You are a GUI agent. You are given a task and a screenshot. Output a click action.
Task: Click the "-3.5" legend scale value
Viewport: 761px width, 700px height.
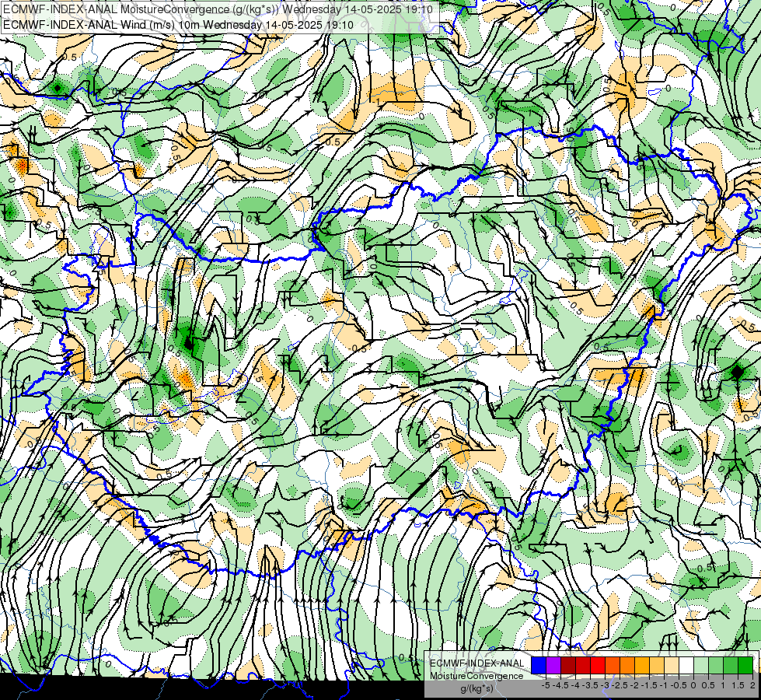[590, 685]
